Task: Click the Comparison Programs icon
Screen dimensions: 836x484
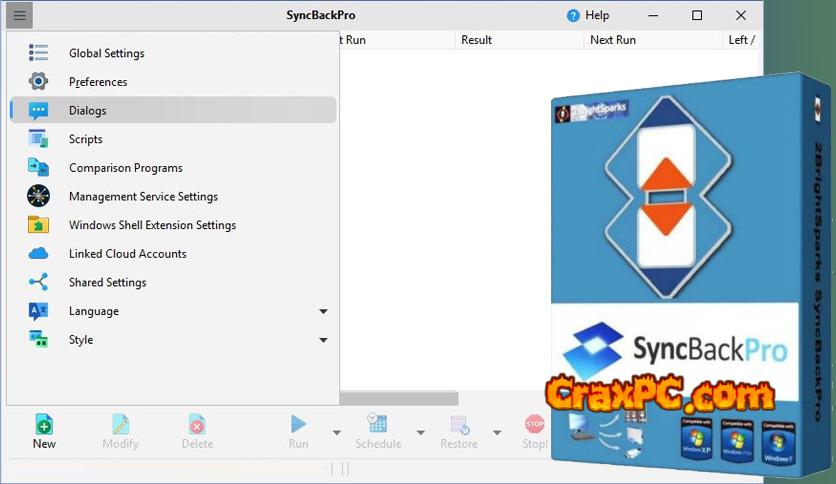Action: coord(38,168)
